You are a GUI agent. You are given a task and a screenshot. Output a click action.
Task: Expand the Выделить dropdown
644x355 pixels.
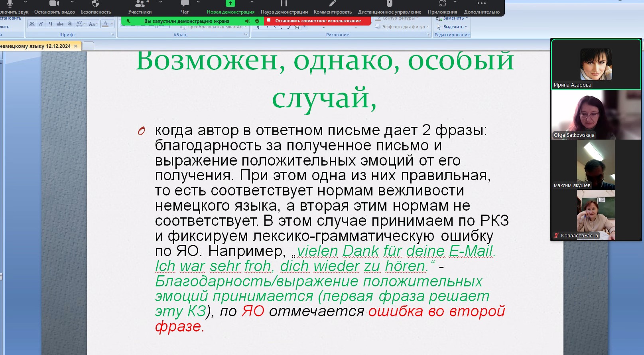[466, 27]
